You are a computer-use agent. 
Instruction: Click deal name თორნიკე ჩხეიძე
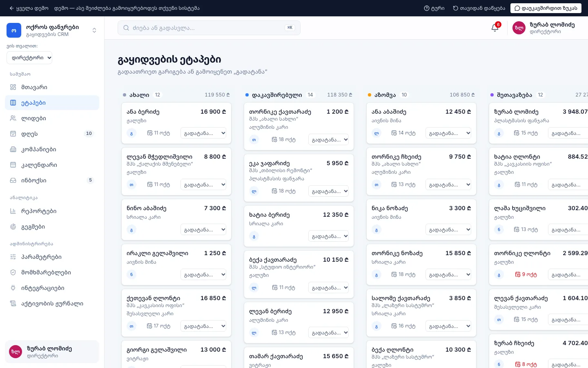click(x=396, y=157)
